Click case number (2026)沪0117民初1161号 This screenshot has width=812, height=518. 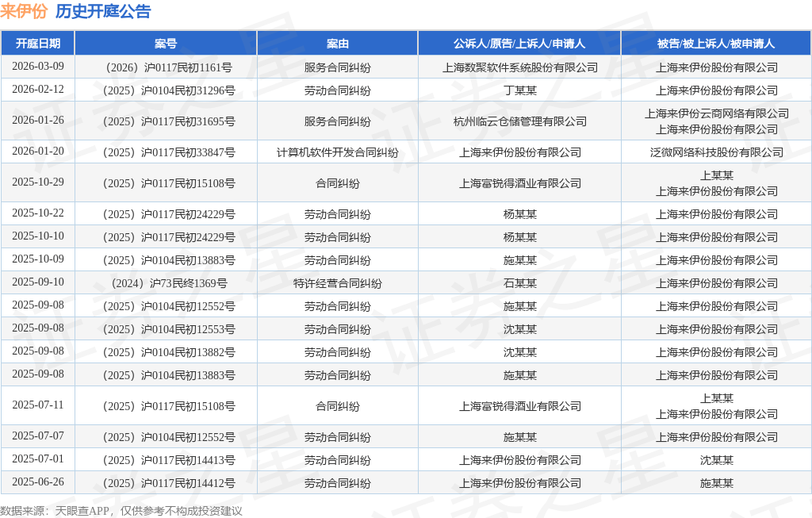[166, 67]
